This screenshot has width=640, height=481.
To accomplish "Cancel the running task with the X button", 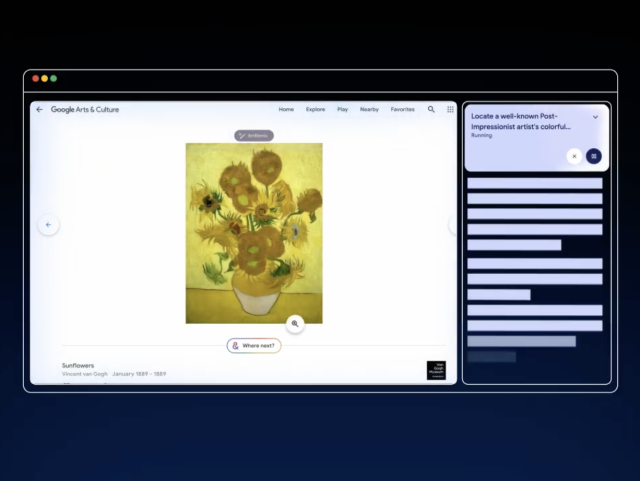I will coord(574,156).
